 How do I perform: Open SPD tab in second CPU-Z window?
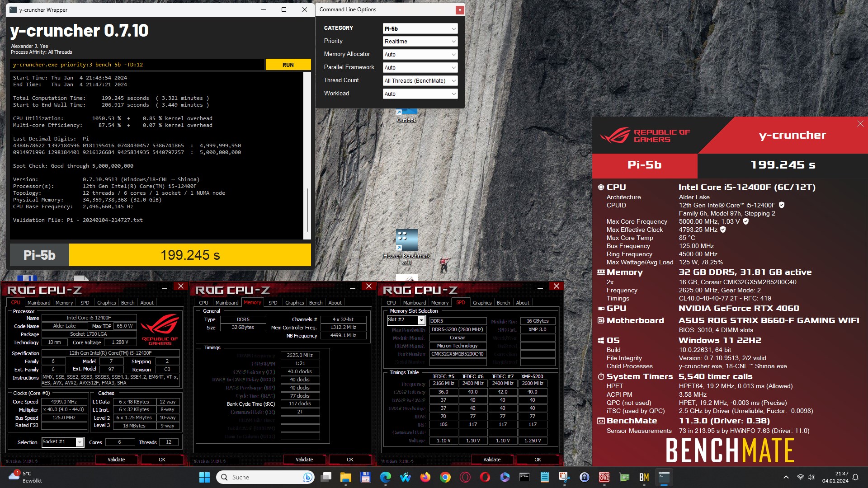[273, 303]
